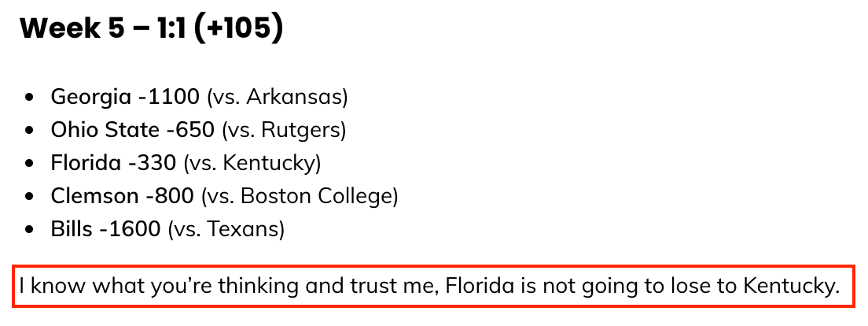Click "(vs. Kentucky)" in the bulleted list
The height and width of the screenshot is (326, 868).
coord(252,163)
